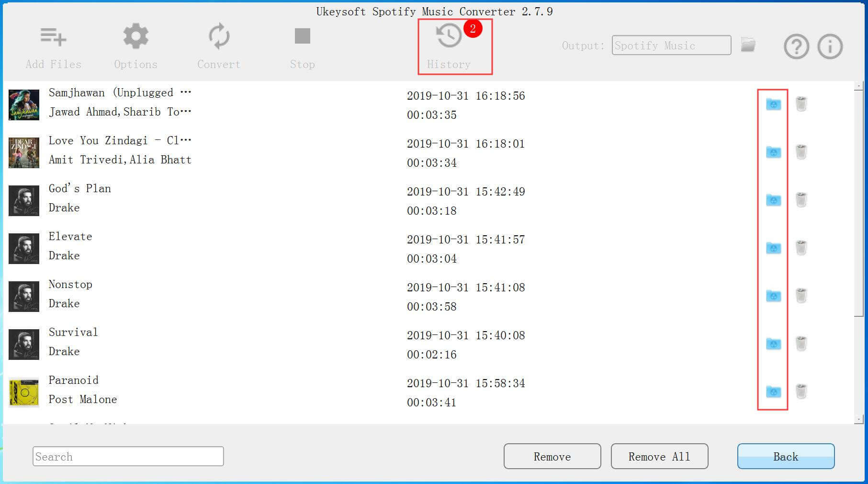Click timestamp "2019-10-31 16:18:56"
This screenshot has height=484, width=868.
pos(466,96)
